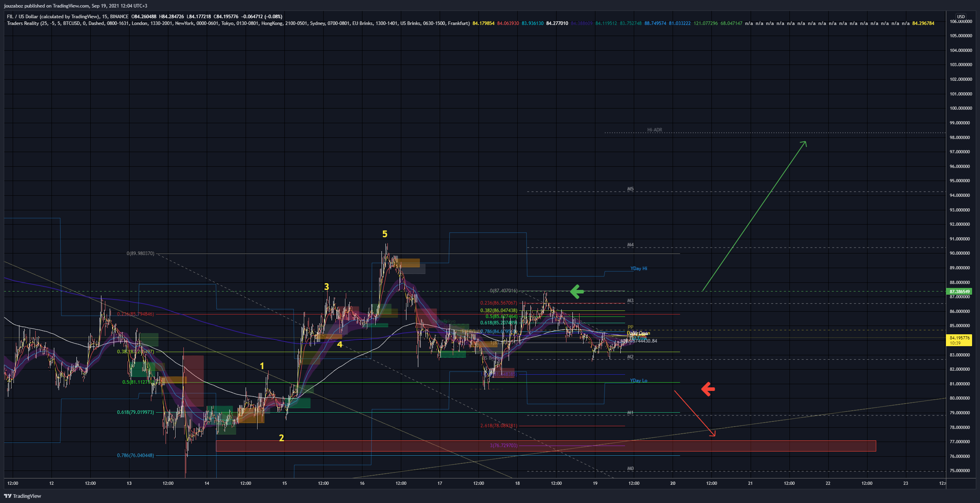Viewport: 980px width, 503px height.
Task: Click the TradingView logo at bottom left
Action: (23, 496)
